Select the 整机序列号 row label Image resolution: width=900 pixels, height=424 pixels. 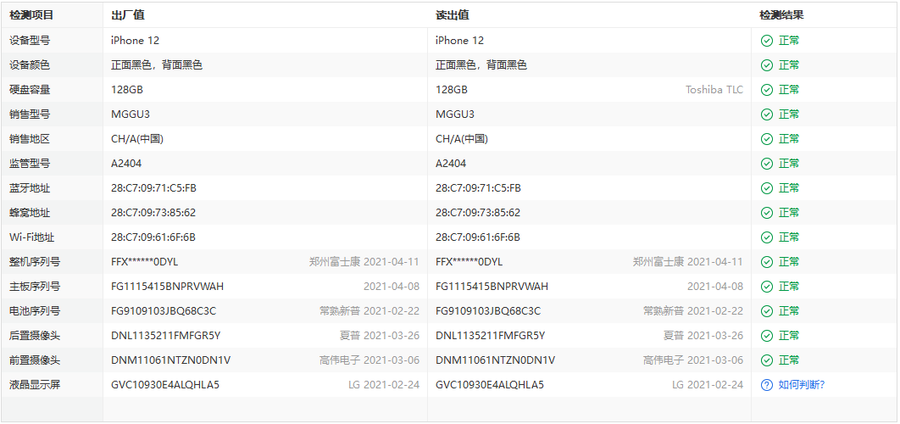34,262
